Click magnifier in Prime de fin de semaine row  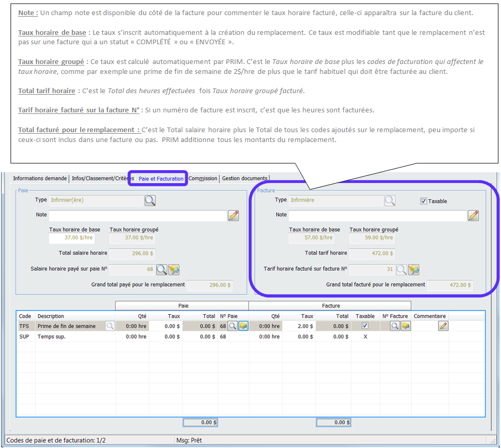point(110,326)
